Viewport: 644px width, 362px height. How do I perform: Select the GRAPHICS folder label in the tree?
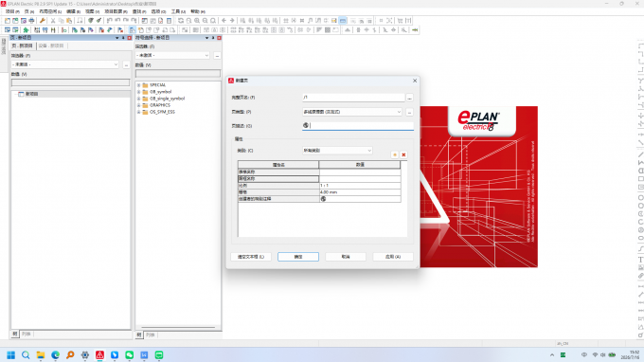[x=160, y=105]
